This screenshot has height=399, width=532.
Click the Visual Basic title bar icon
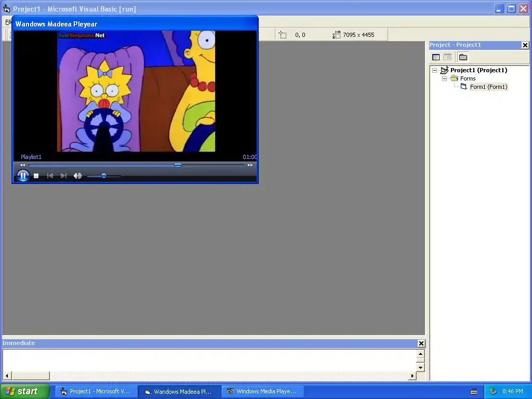tap(6, 8)
